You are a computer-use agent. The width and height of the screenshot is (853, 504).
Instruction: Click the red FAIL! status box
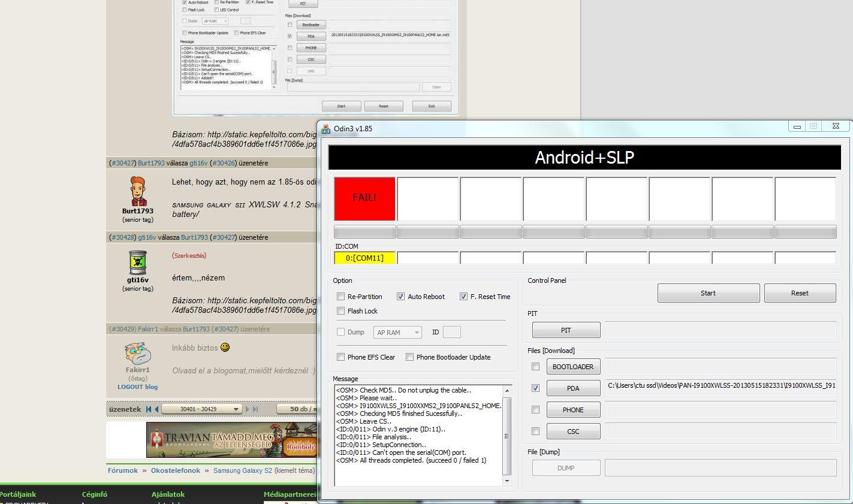click(x=364, y=198)
